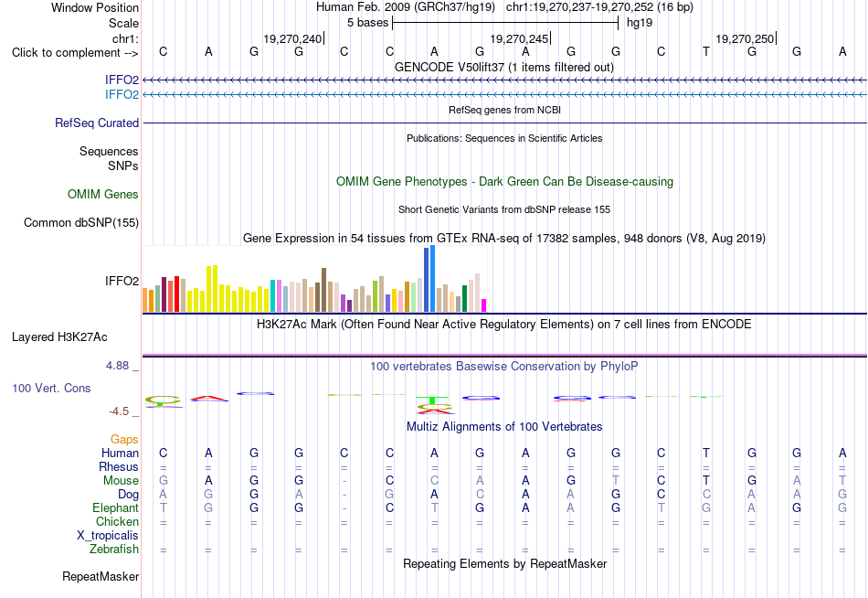Click the green T logo in PhyloP track
The height and width of the screenshot is (598, 868).
tap(432, 400)
